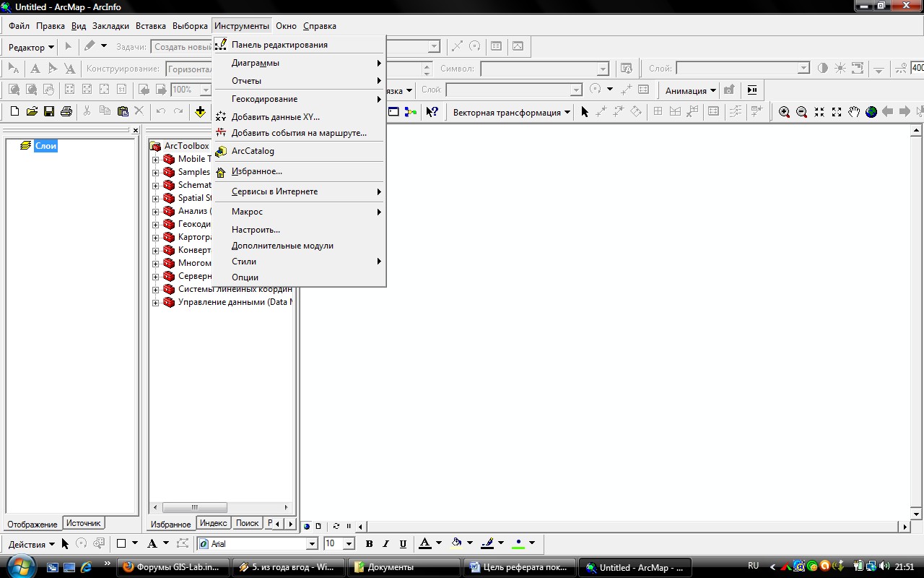Viewport: 924px width, 578px height.
Task: Toggle Italic text formatting
Action: 385,544
